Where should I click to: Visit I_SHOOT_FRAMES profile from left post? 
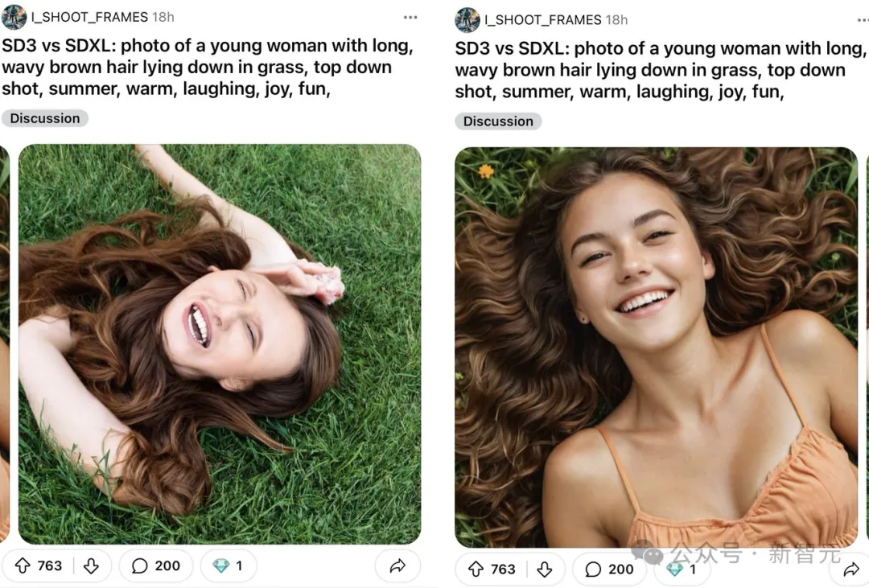click(x=89, y=17)
